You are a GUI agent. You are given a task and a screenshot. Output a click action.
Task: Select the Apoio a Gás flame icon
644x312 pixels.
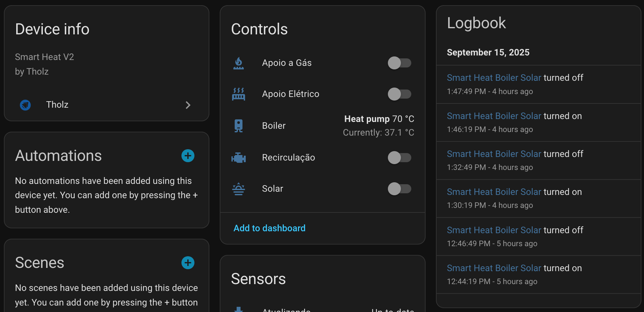click(239, 63)
